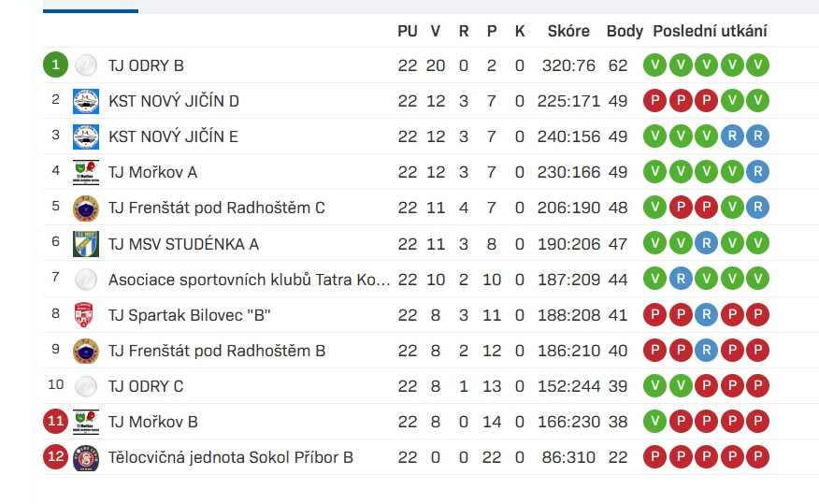
Task: Click the blue R result of TJ MSV STUDÉNKA A
Action: (x=706, y=243)
